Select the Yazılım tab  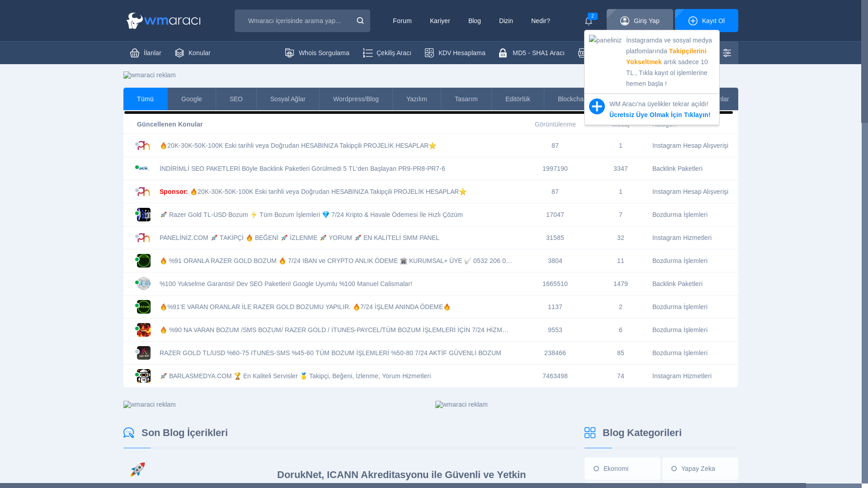click(x=417, y=99)
